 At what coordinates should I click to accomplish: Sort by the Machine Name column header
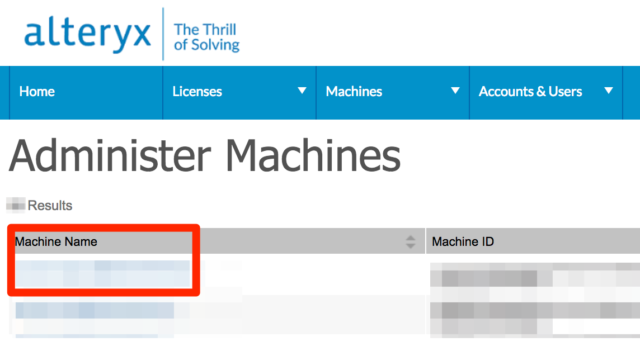coord(56,242)
